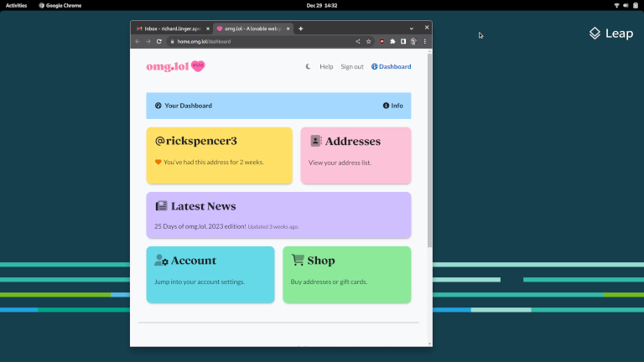The width and height of the screenshot is (644, 362).
Task: Toggle dark mode with the moon icon
Action: [308, 66]
